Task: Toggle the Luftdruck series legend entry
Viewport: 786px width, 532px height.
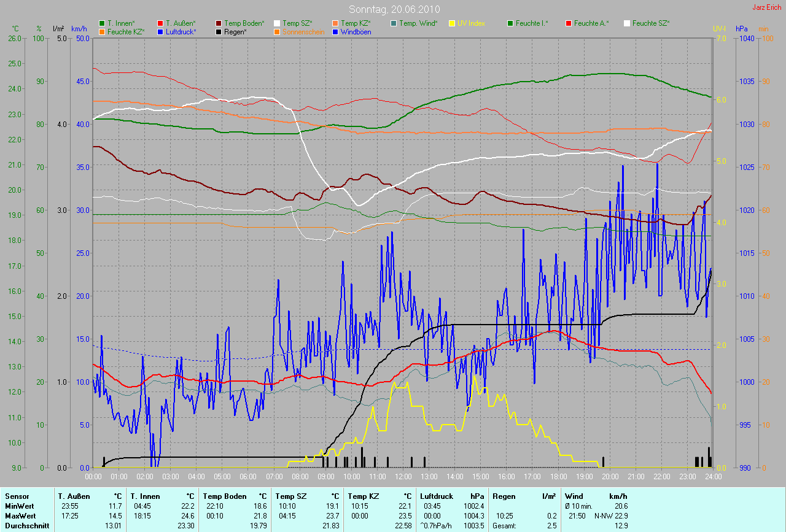Action: click(182, 32)
